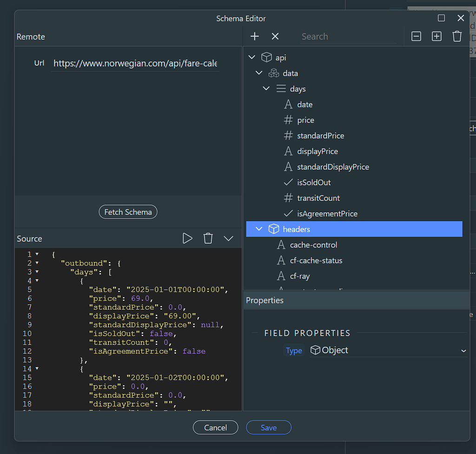
Task: Add a new schema field with the plus icon
Action: 255,36
